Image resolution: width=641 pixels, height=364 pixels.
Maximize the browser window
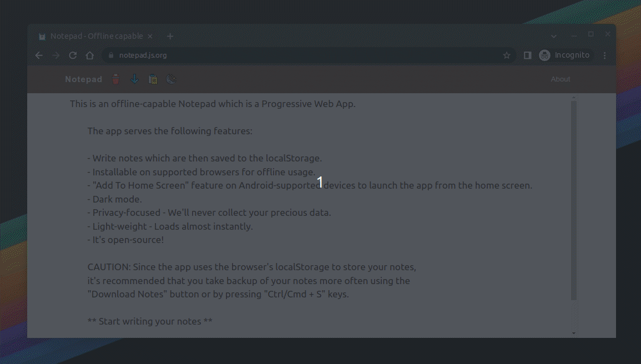pyautogui.click(x=590, y=34)
